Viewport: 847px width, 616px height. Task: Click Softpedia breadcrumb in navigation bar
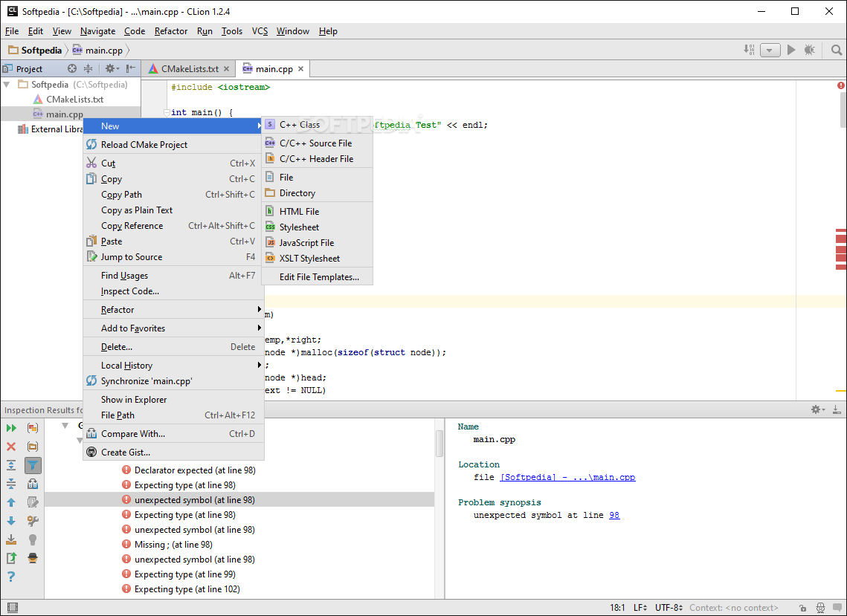[x=36, y=51]
